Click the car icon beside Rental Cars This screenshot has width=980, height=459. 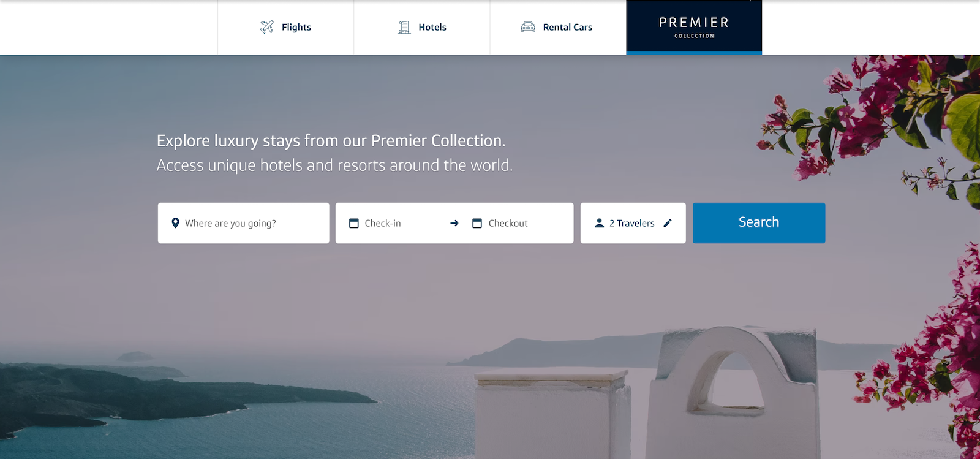(x=528, y=27)
